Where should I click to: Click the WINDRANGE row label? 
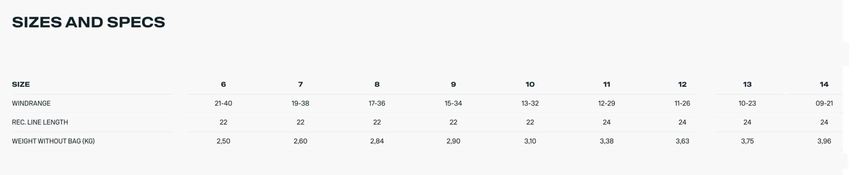31,103
